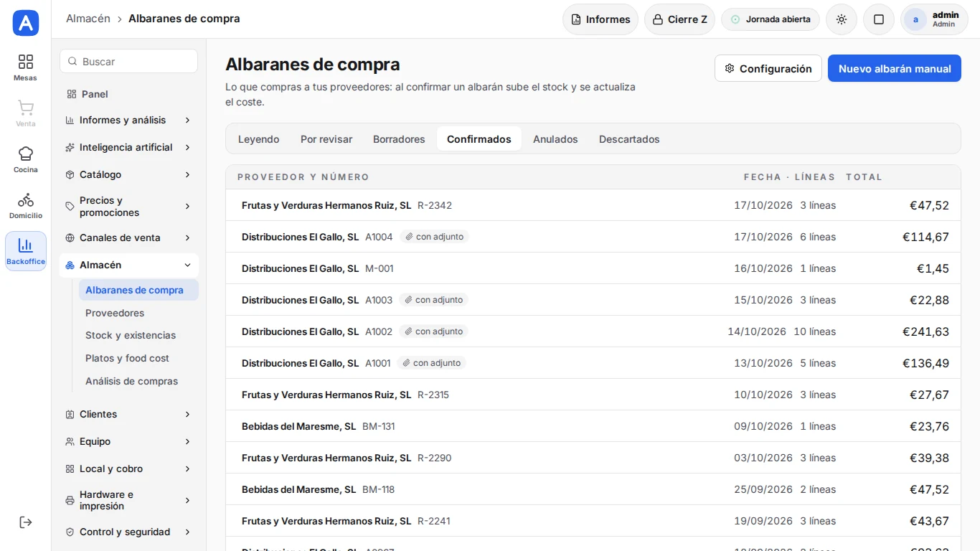The image size is (980, 551).
Task: Click the 'con adjunto' badge on A1003
Action: click(x=433, y=300)
